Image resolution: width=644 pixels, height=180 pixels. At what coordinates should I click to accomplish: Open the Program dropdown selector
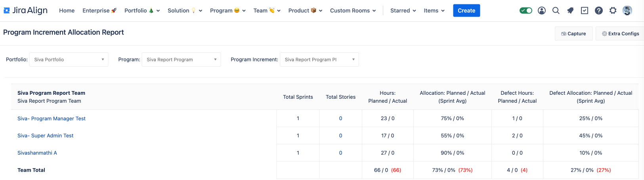click(181, 59)
